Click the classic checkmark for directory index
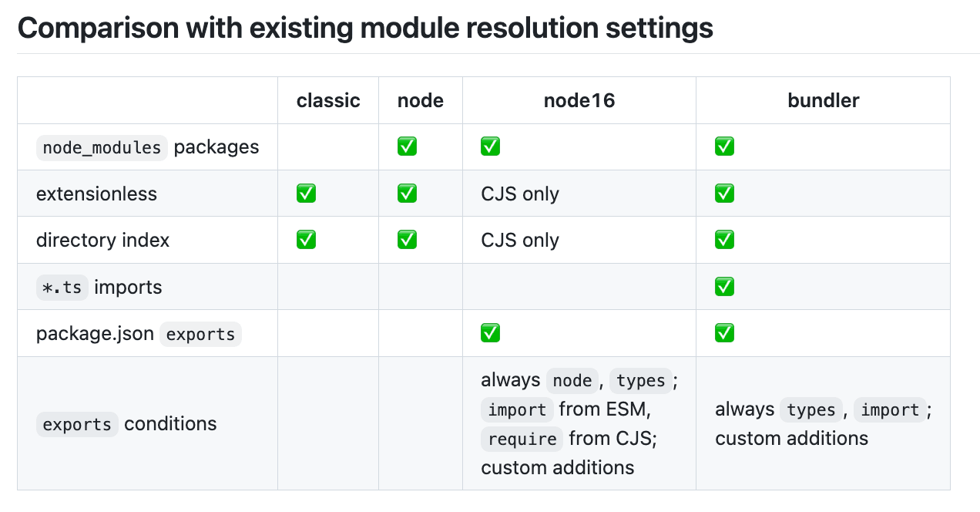This screenshot has width=980, height=512. (x=306, y=240)
